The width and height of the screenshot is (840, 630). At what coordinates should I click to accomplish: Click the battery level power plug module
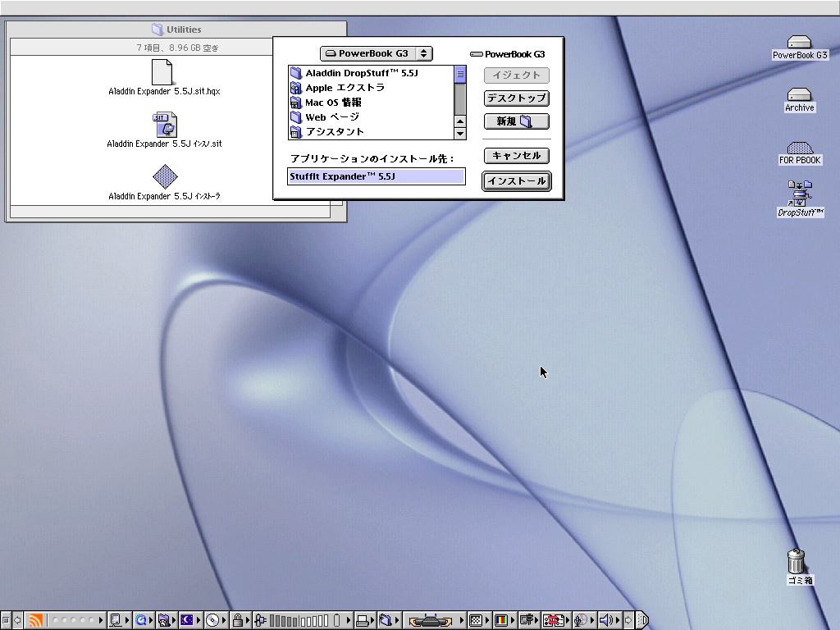click(x=260, y=620)
